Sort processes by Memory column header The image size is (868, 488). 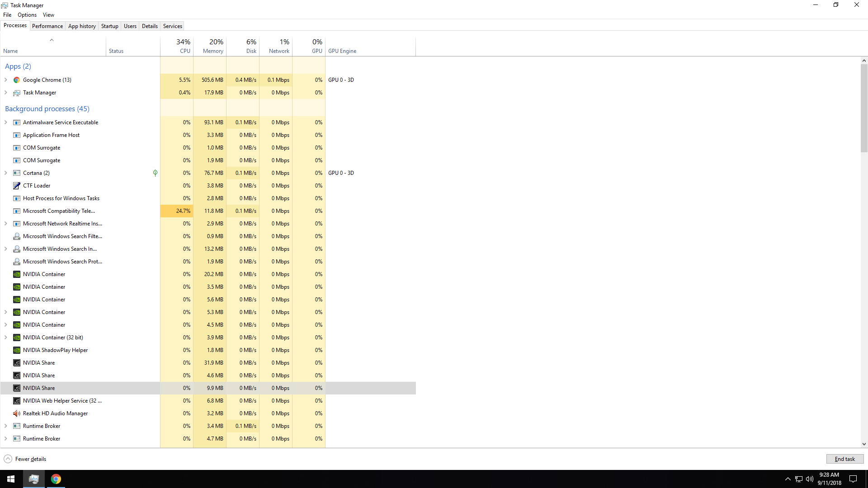click(x=210, y=46)
